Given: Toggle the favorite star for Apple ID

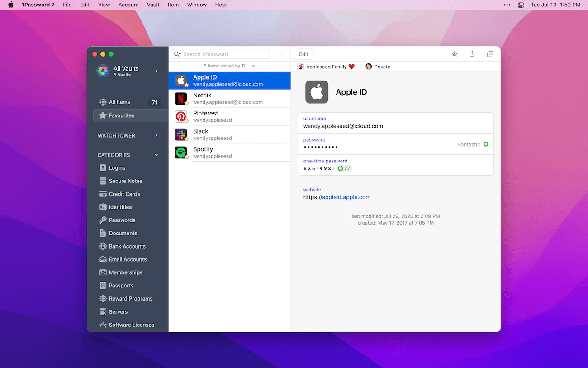Looking at the screenshot, I should pyautogui.click(x=454, y=53).
